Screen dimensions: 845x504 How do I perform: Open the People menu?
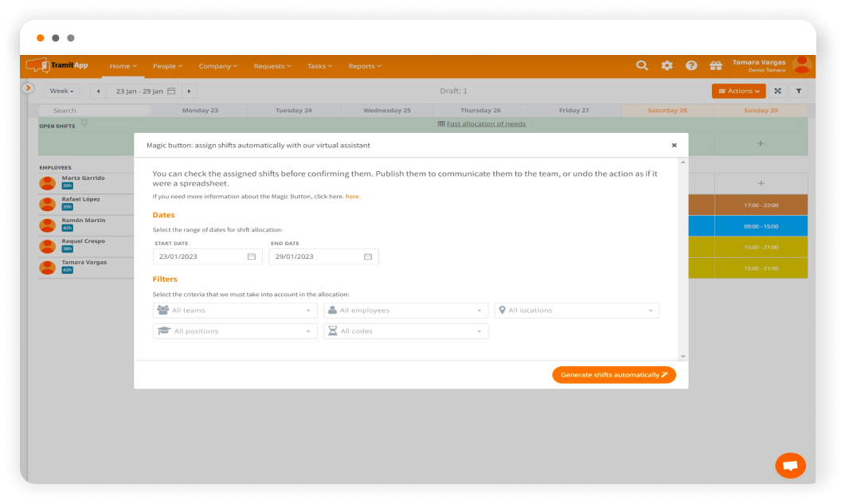pyautogui.click(x=167, y=66)
